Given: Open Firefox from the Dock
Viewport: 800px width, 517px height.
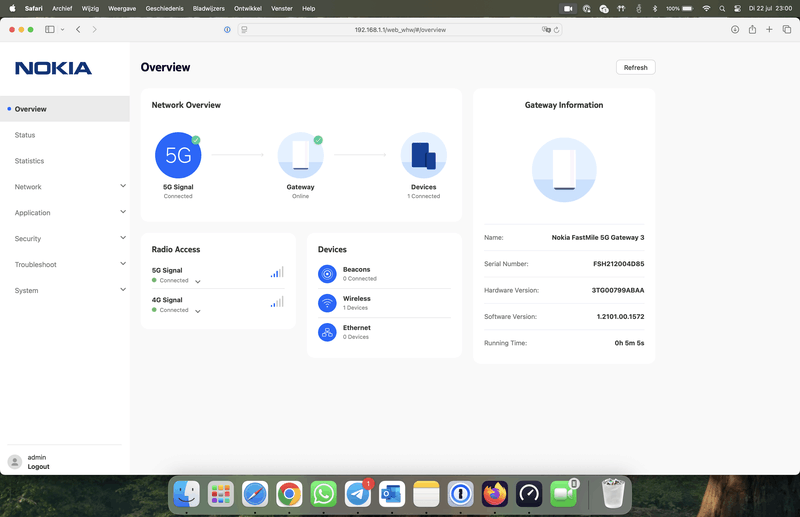Looking at the screenshot, I should (x=495, y=494).
